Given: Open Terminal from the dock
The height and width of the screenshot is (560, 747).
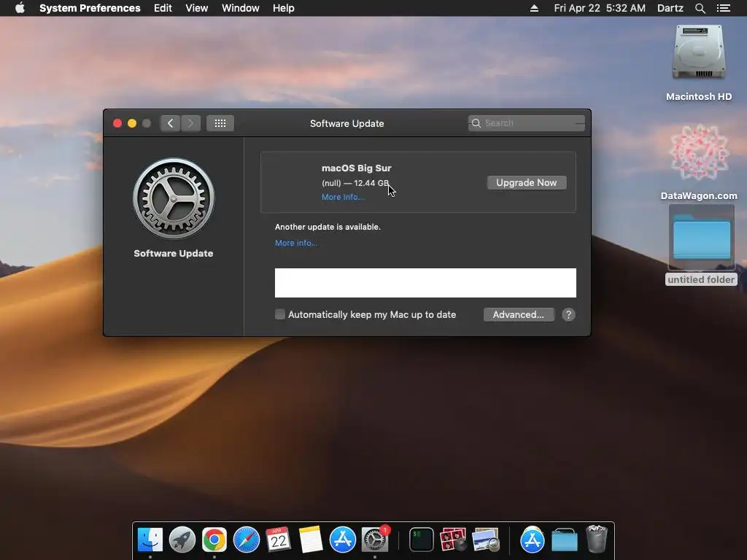Looking at the screenshot, I should [x=422, y=540].
